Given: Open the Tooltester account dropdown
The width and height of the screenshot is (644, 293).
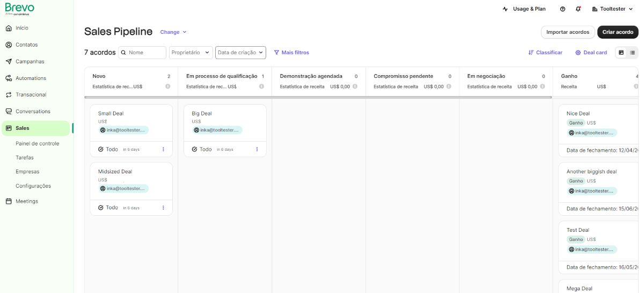Looking at the screenshot, I should (x=612, y=9).
